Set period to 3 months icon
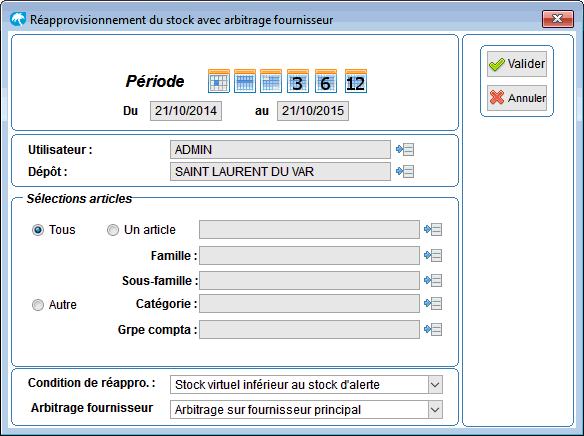 (x=298, y=81)
